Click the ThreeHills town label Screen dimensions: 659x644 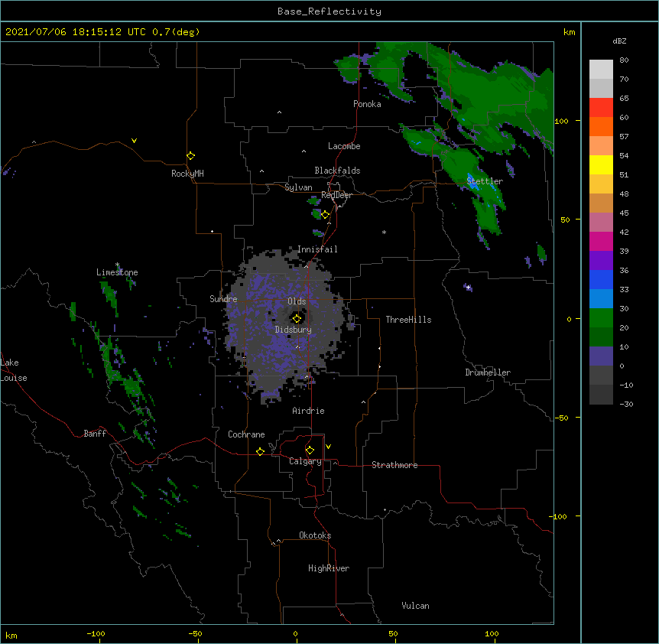click(408, 320)
